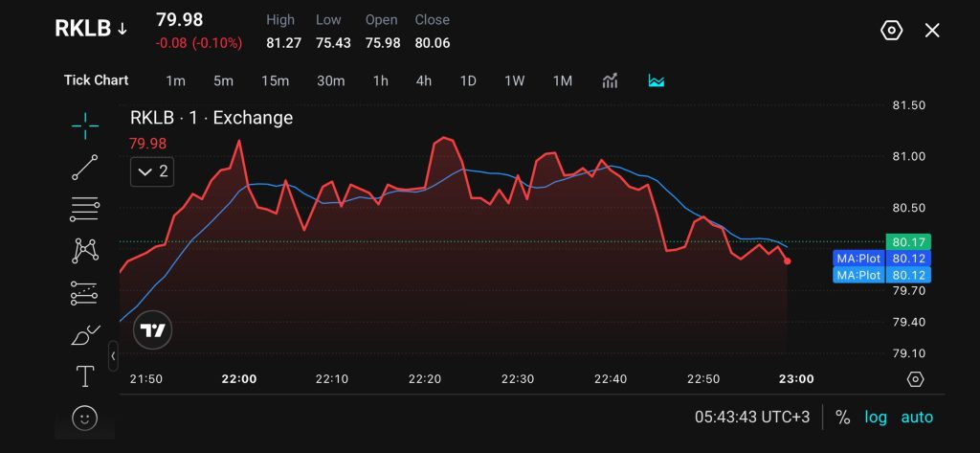Expand the collapsed indicators legend showing 2

click(x=152, y=172)
